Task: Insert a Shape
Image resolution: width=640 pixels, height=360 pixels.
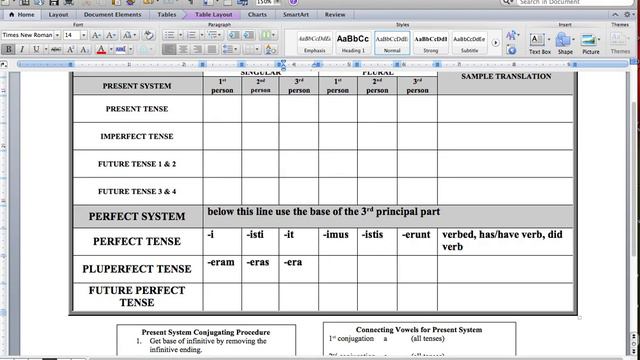Action: (565, 44)
